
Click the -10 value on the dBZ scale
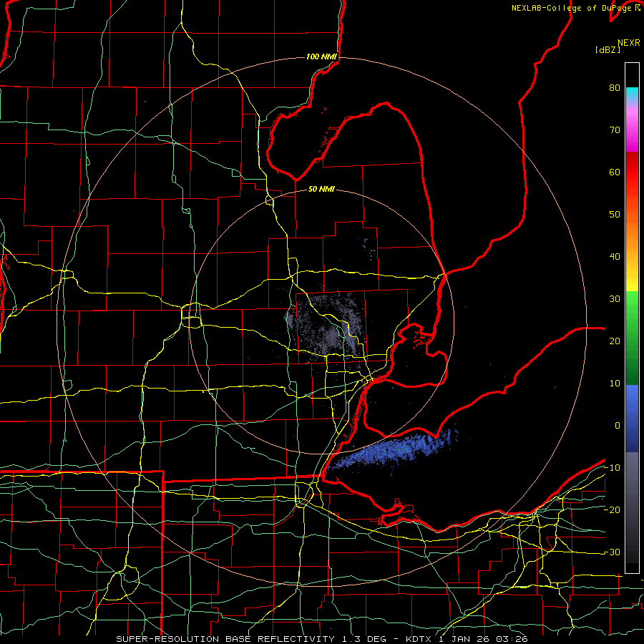click(612, 468)
